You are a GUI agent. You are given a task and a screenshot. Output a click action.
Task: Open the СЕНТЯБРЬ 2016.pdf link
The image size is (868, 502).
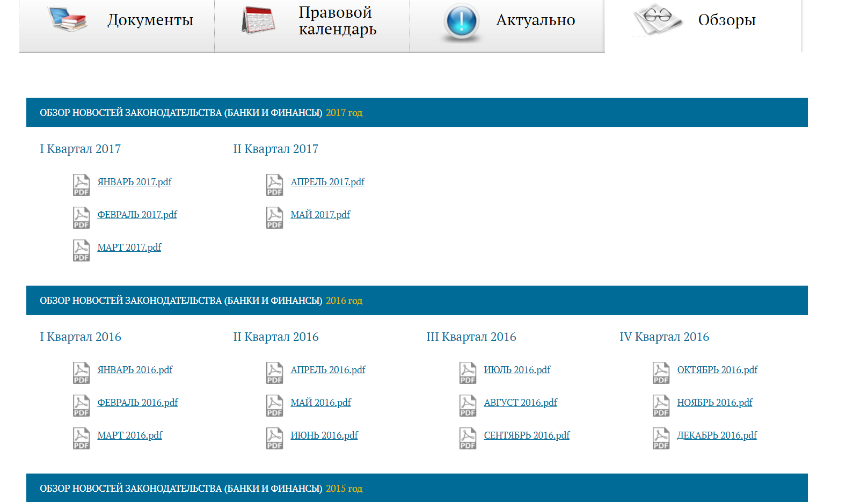click(527, 435)
